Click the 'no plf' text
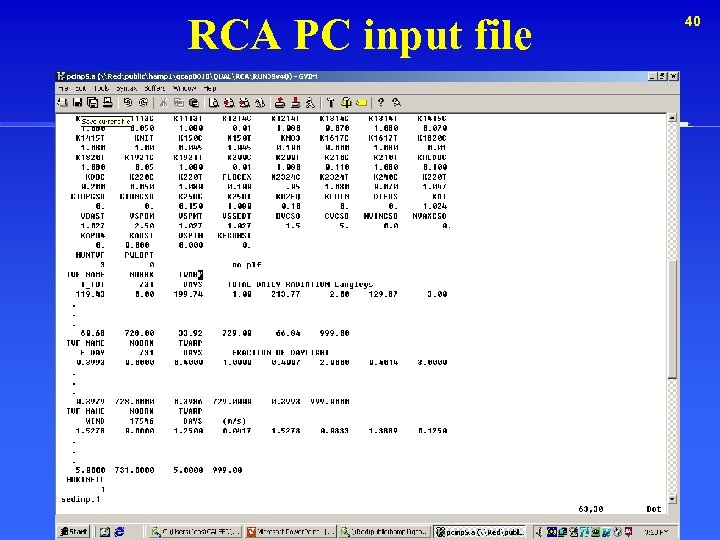 tap(247, 265)
